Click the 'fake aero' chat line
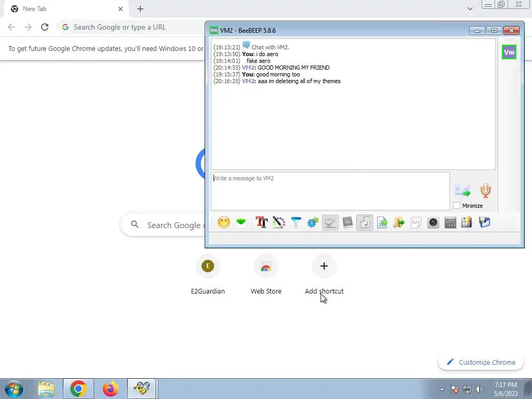Viewport: 532px width, 399px height. [258, 61]
